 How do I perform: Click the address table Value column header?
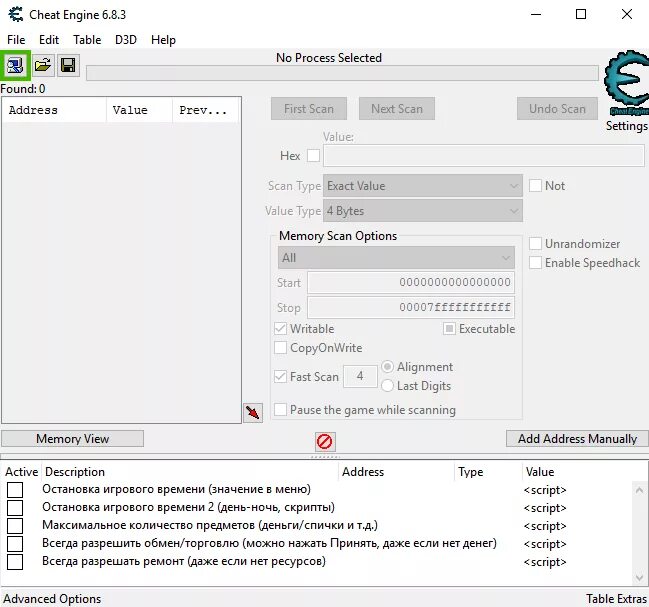pyautogui.click(x=579, y=472)
